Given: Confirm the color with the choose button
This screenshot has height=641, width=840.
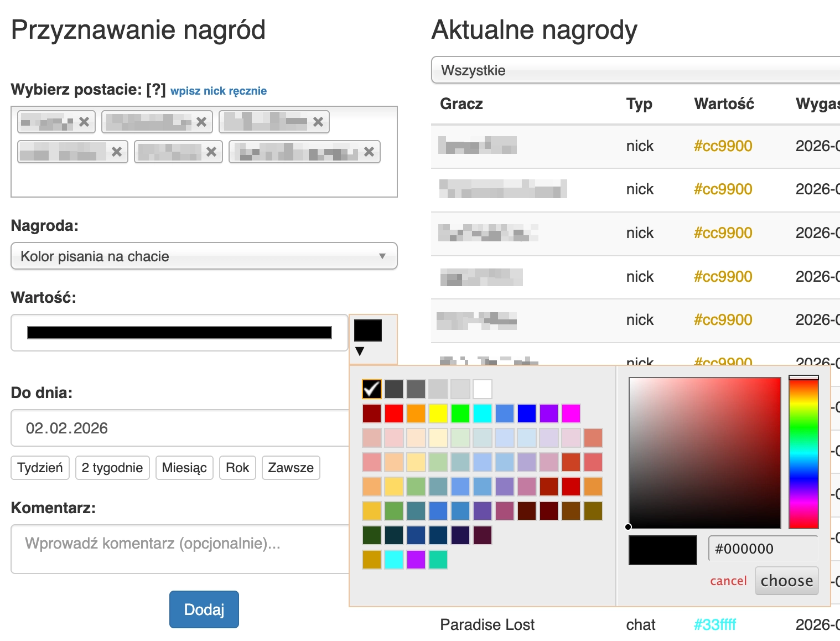Looking at the screenshot, I should [x=786, y=580].
